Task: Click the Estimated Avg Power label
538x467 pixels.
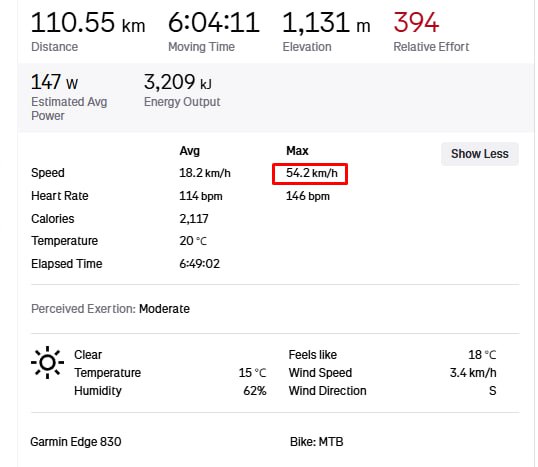Action: (x=69, y=108)
